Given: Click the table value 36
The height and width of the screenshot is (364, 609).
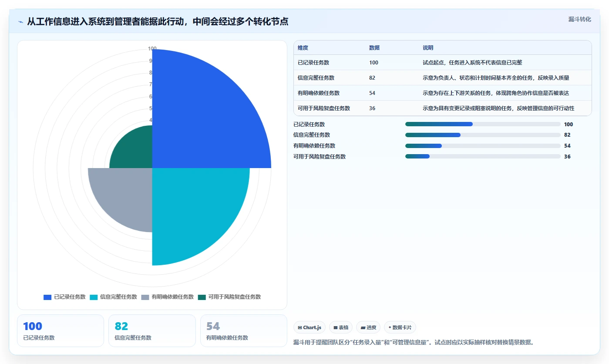Looking at the screenshot, I should [372, 108].
